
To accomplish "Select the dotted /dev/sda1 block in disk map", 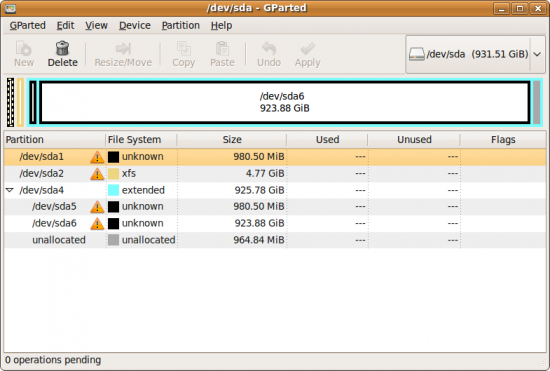I will (x=11, y=102).
